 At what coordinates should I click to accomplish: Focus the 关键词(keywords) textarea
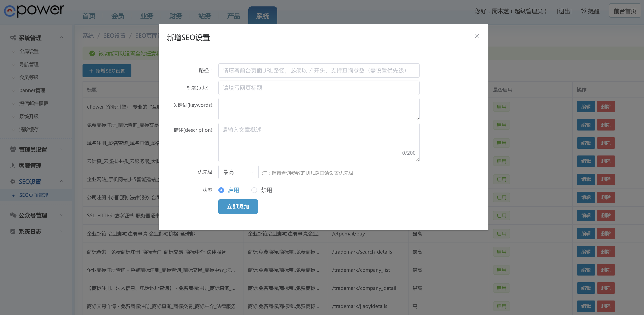pos(319,109)
